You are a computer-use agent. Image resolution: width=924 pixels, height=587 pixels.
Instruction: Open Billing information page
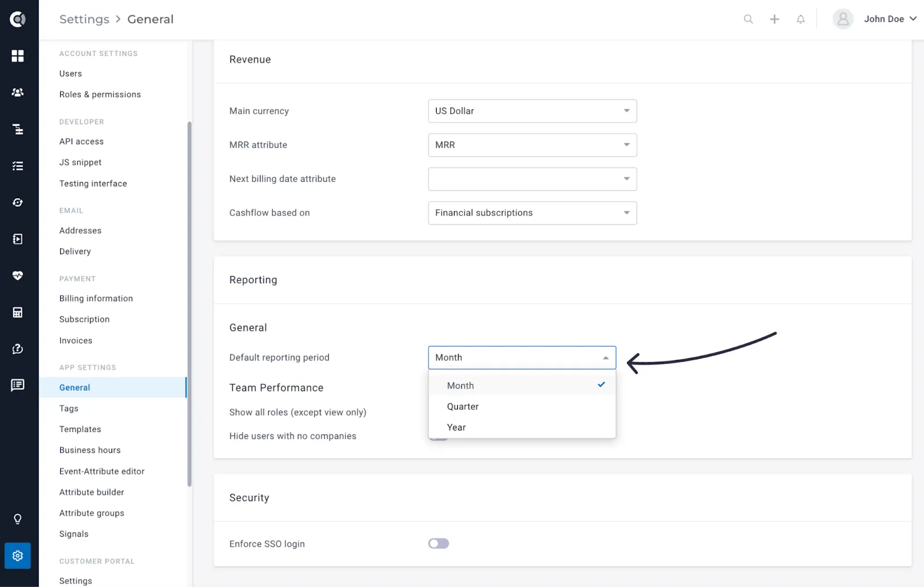pos(96,299)
